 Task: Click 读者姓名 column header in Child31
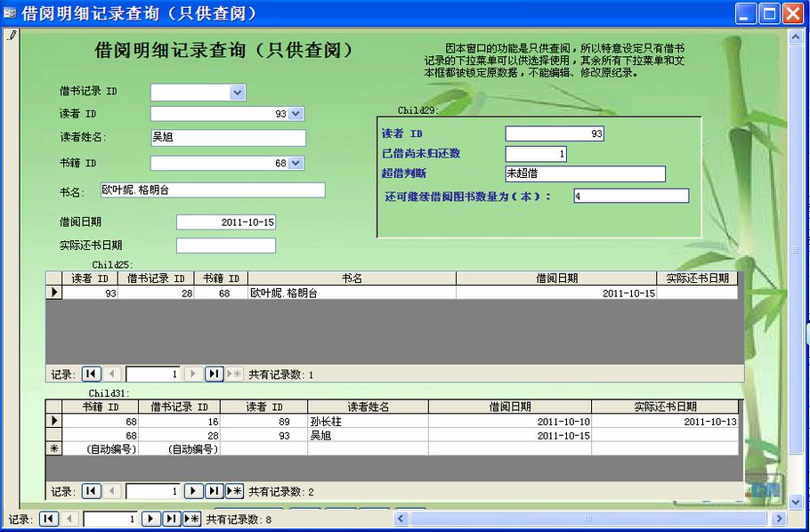(x=368, y=407)
